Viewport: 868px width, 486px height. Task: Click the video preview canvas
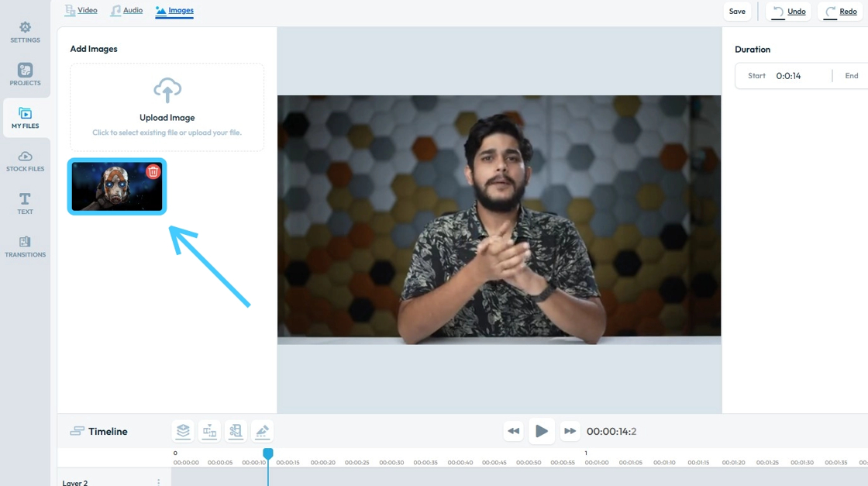[499, 220]
